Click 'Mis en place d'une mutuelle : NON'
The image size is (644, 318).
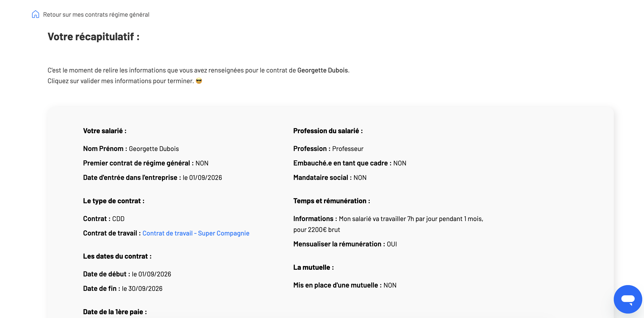(x=345, y=285)
